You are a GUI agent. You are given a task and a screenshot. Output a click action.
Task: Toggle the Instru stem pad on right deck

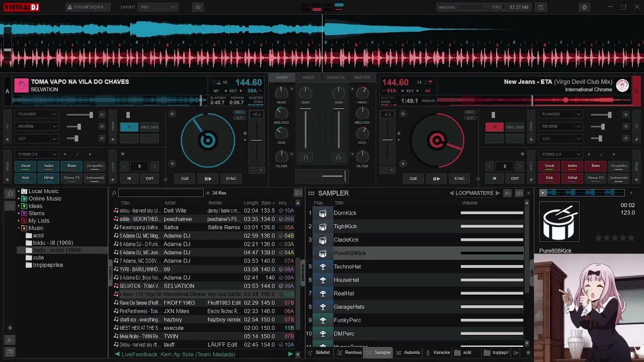click(x=573, y=166)
